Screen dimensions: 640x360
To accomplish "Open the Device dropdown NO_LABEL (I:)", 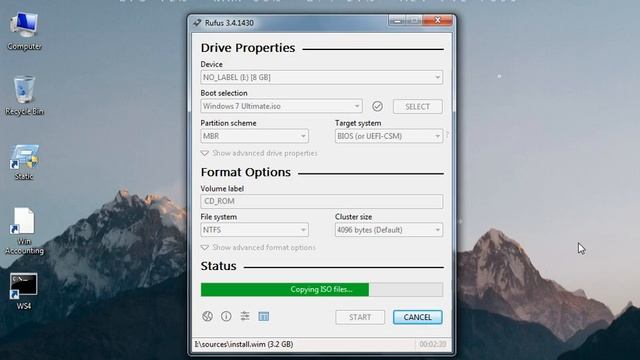I will (322, 77).
